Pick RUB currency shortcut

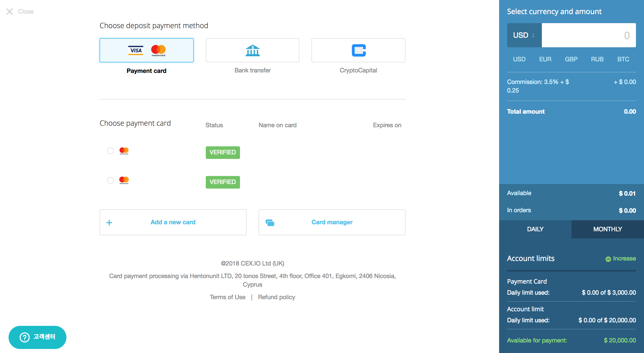point(597,59)
